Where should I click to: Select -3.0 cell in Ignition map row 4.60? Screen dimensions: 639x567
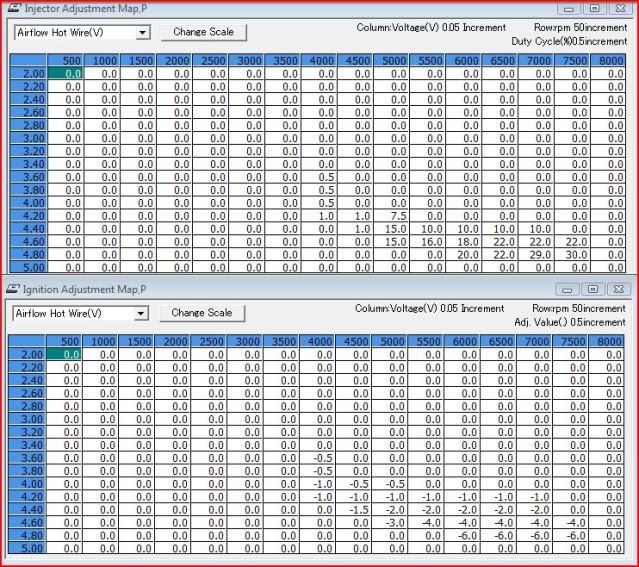pos(389,522)
